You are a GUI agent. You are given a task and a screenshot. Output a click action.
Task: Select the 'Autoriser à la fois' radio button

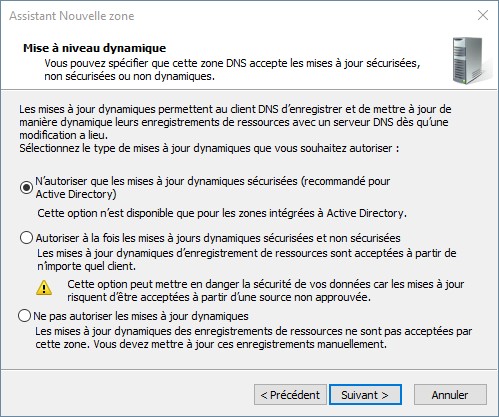tap(26, 238)
